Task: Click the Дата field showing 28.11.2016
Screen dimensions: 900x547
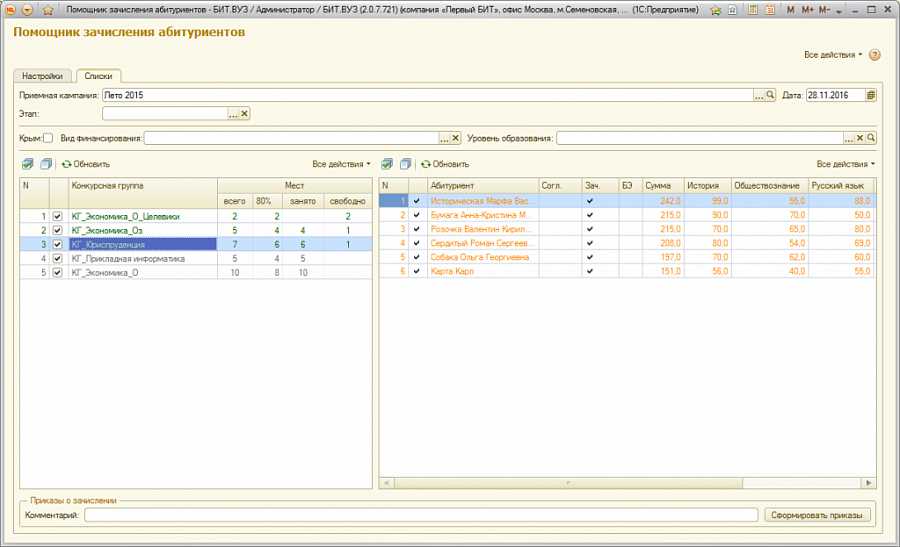Action: [x=835, y=95]
